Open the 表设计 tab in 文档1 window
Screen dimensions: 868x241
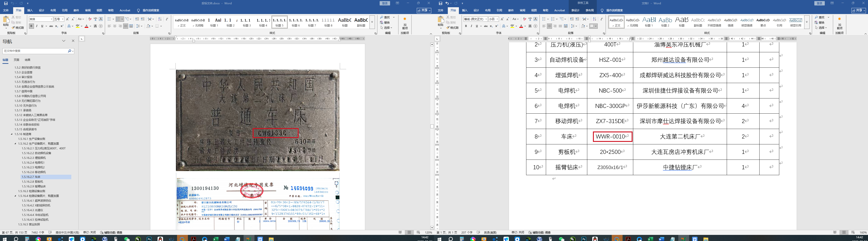(x=575, y=10)
